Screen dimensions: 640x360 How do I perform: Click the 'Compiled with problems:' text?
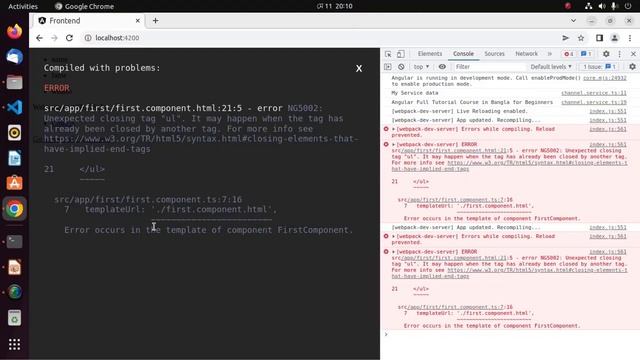102,68
